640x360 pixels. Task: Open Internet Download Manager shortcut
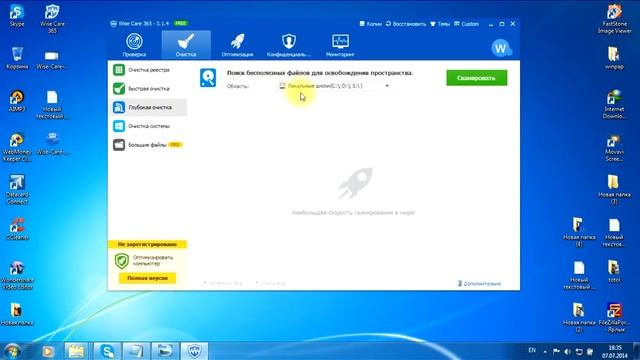614,104
